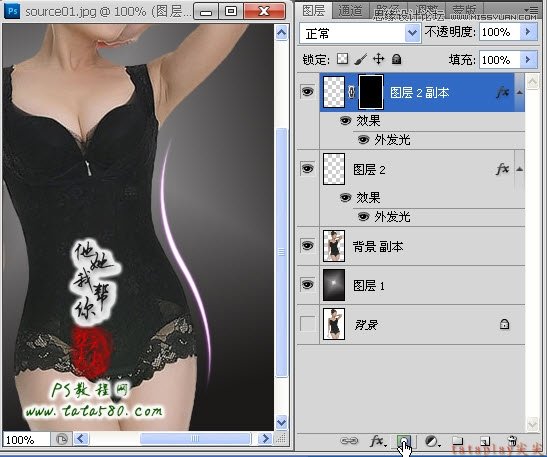
Task: Toggle 效果 visibility under 图层 2 副本
Action: pos(345,121)
